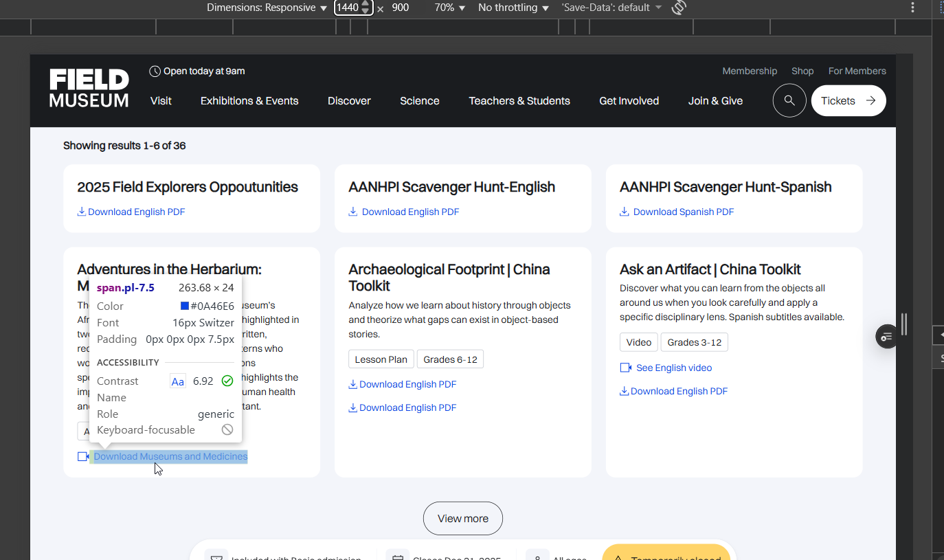Click the description starting "Discover what you can learn"

(x=732, y=302)
